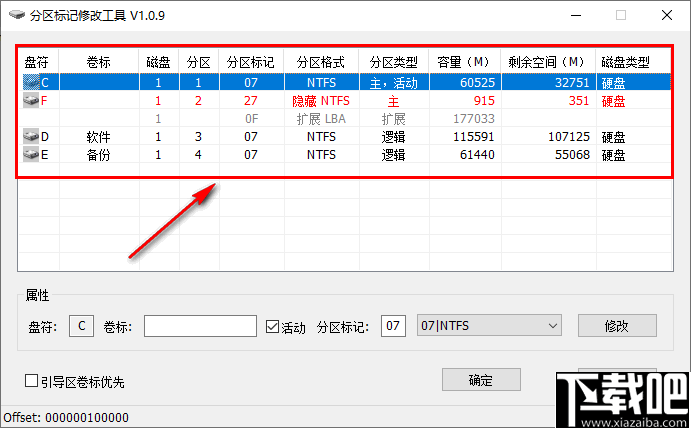
Task: Click the drive icon for partition F
Action: click(x=31, y=100)
